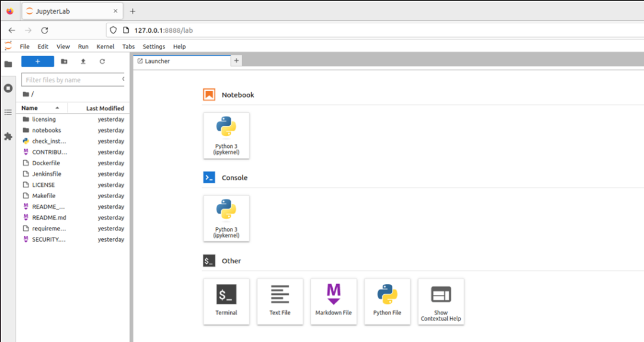Select the licensing folder
This screenshot has height=342, width=644.
click(73, 119)
